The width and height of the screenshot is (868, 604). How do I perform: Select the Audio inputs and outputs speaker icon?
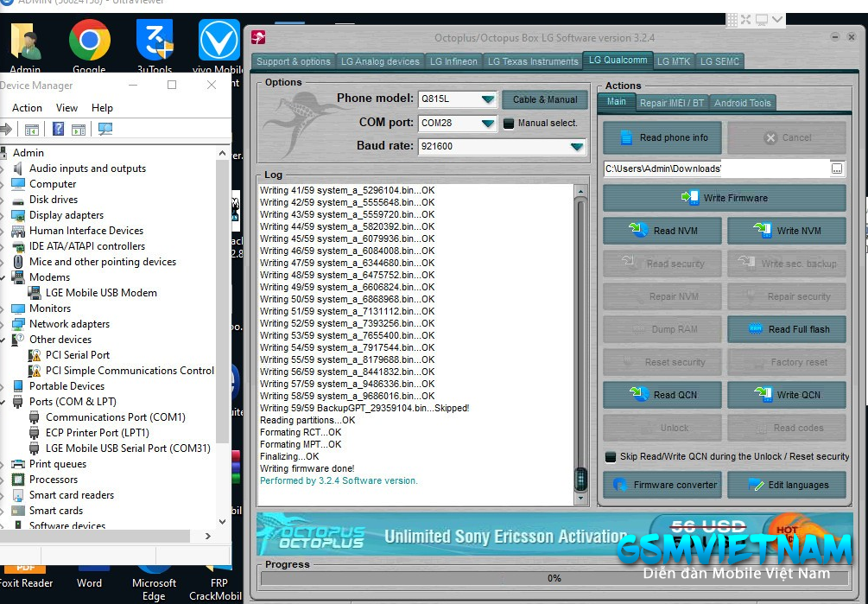18,168
